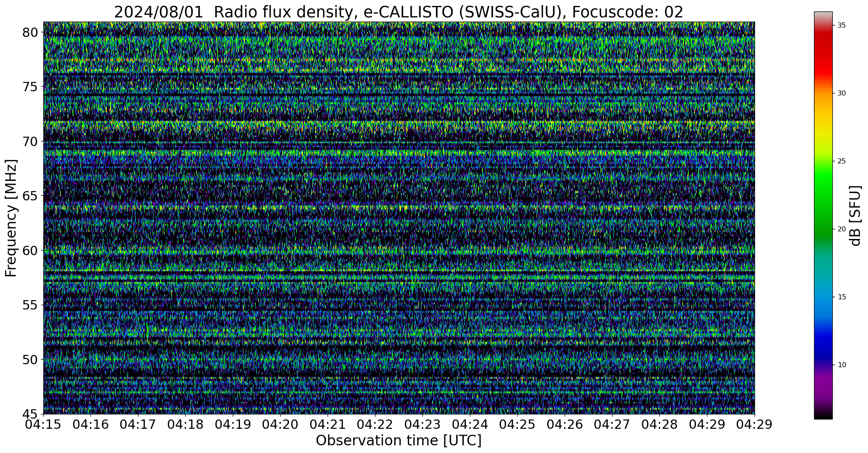Screen dimensions: 868x453
Task: Click the 04:26 time tick label
Action: pyautogui.click(x=565, y=424)
